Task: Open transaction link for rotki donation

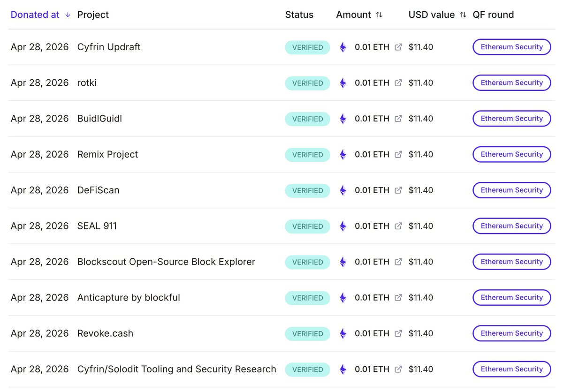Action: coord(398,83)
